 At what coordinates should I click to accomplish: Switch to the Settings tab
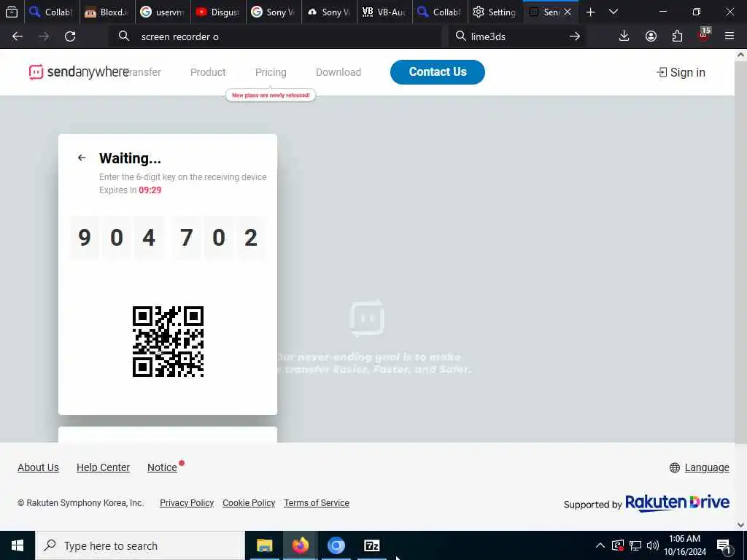click(x=495, y=12)
